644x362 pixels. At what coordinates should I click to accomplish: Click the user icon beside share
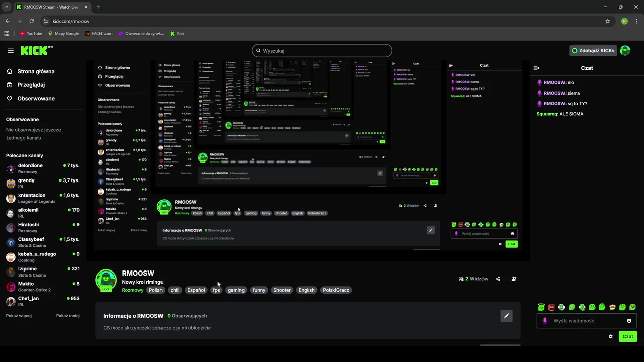pos(514,279)
